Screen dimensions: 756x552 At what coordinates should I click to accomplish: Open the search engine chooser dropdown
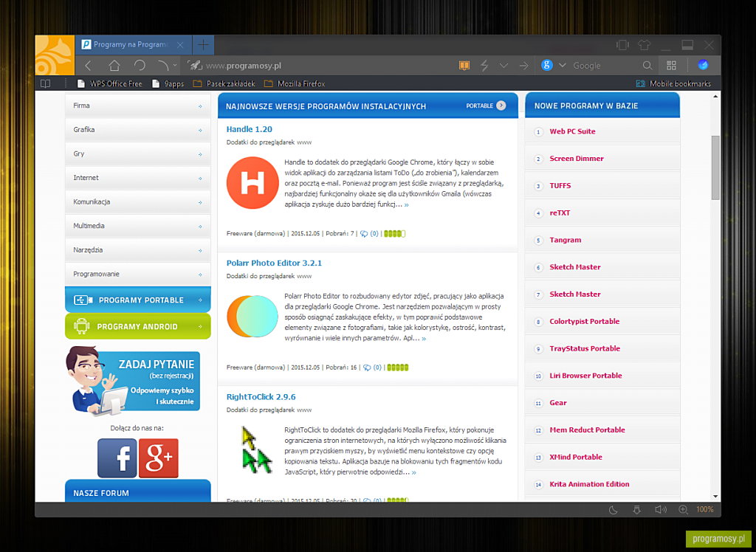click(x=562, y=66)
